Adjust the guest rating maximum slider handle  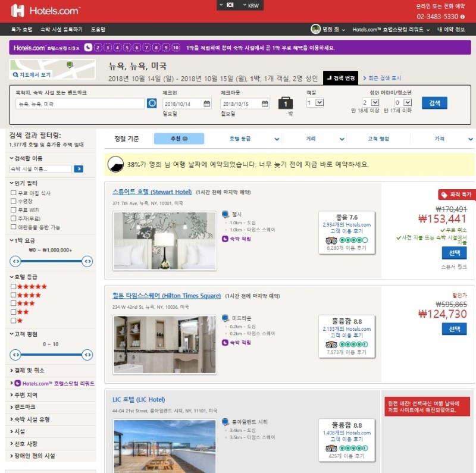tap(87, 355)
